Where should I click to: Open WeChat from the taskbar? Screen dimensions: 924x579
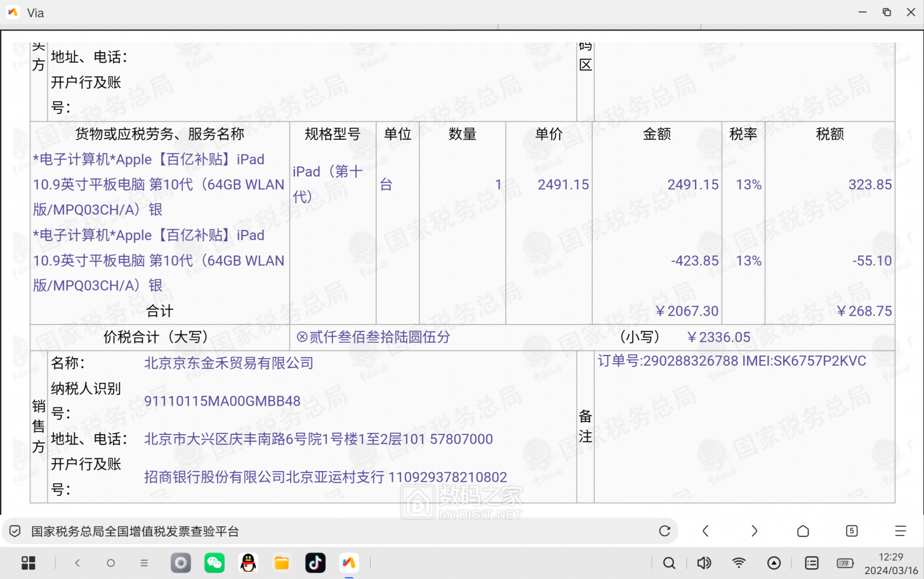coord(214,562)
